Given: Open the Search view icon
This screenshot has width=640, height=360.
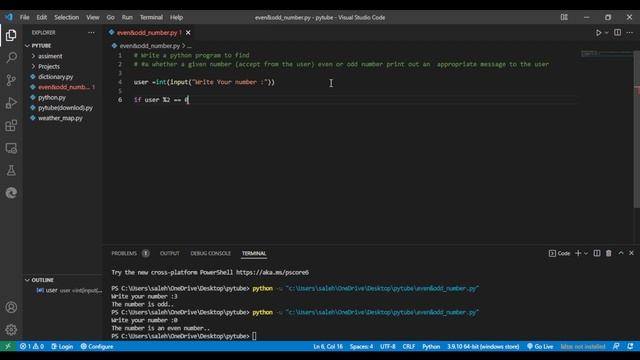Looking at the screenshot, I should point(11,58).
